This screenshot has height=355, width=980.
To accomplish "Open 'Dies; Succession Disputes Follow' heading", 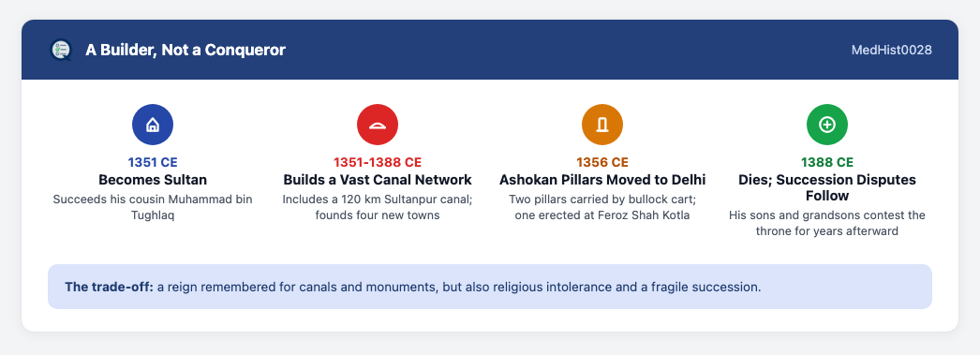I will pyautogui.click(x=827, y=187).
